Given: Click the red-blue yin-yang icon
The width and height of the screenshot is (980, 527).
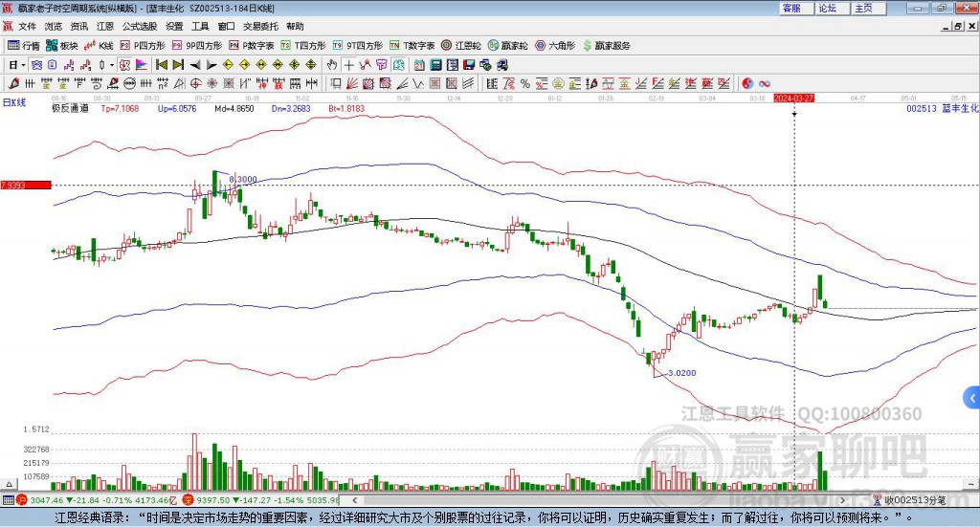Looking at the screenshot, I should pyautogui.click(x=747, y=83).
